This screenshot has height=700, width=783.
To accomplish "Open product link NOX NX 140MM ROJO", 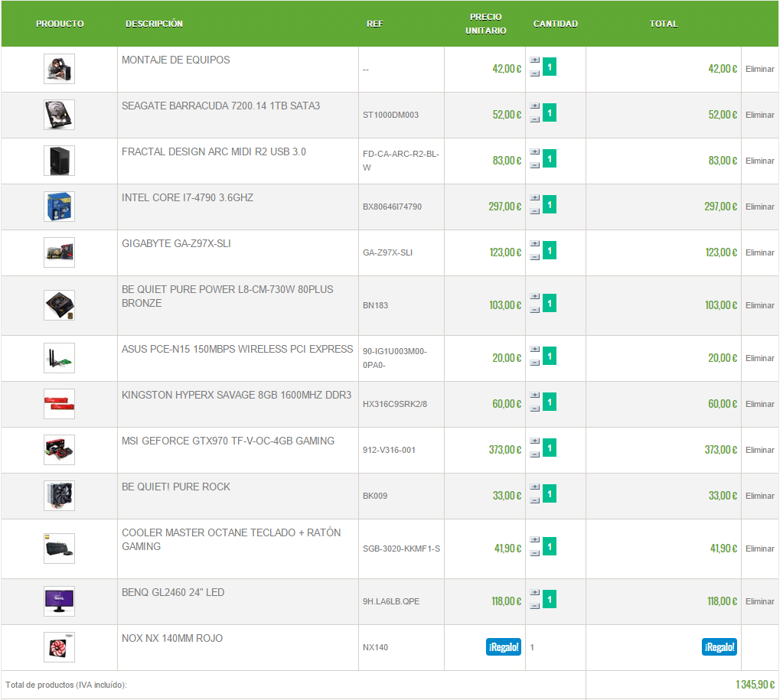I will [x=172, y=639].
